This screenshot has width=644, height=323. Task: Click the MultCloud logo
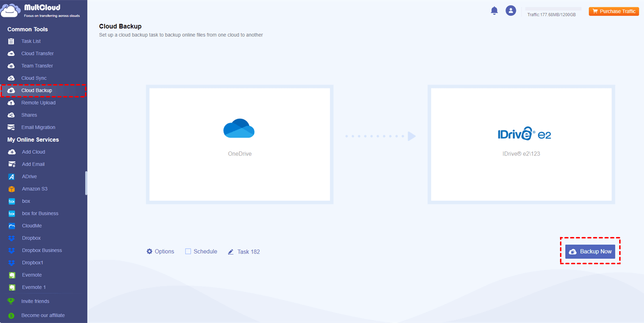pos(41,11)
